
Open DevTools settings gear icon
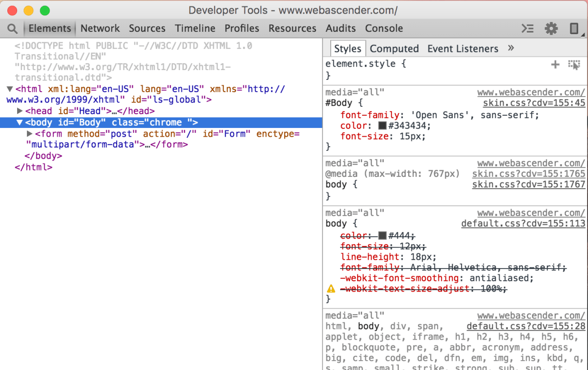click(x=551, y=28)
